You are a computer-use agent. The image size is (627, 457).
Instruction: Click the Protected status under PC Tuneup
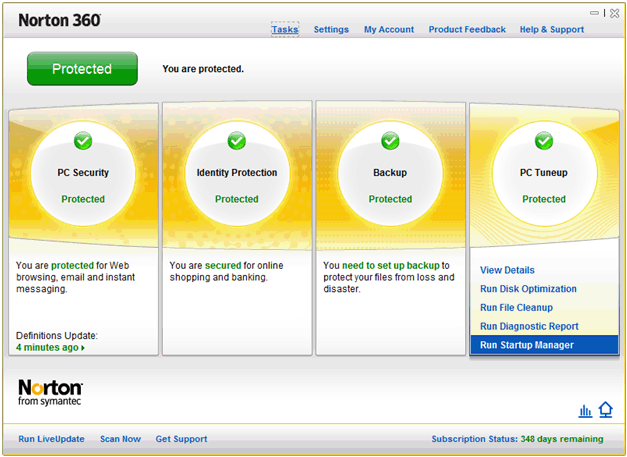[x=544, y=199]
